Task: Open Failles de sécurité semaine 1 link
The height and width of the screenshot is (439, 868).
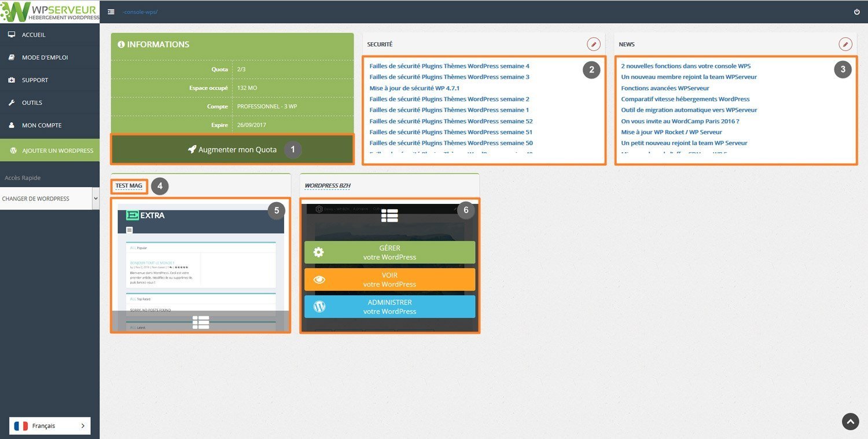Action: [x=450, y=110]
